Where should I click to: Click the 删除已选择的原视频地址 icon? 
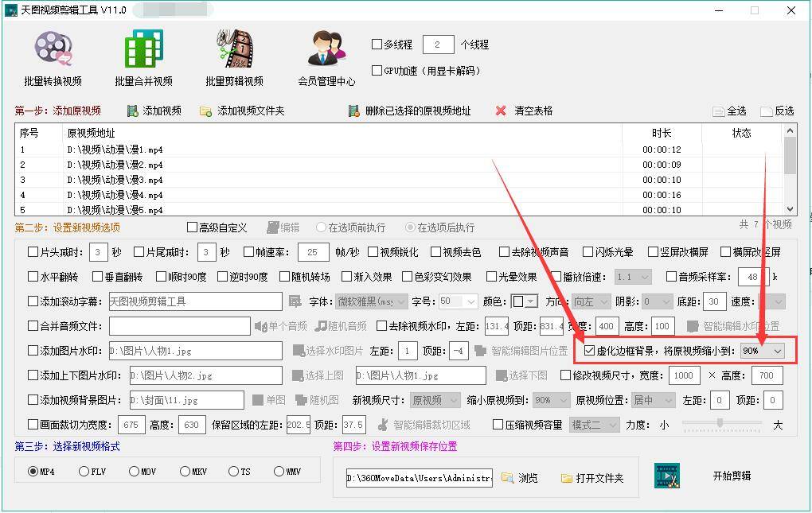click(x=354, y=111)
